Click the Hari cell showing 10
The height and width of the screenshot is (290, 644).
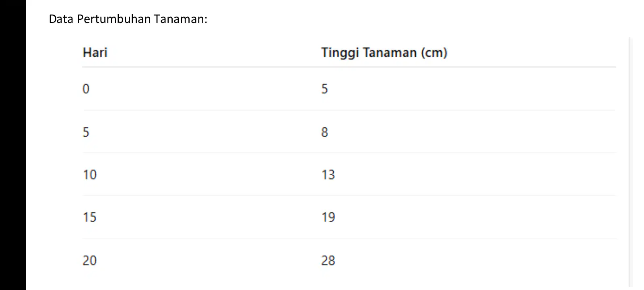(x=90, y=174)
